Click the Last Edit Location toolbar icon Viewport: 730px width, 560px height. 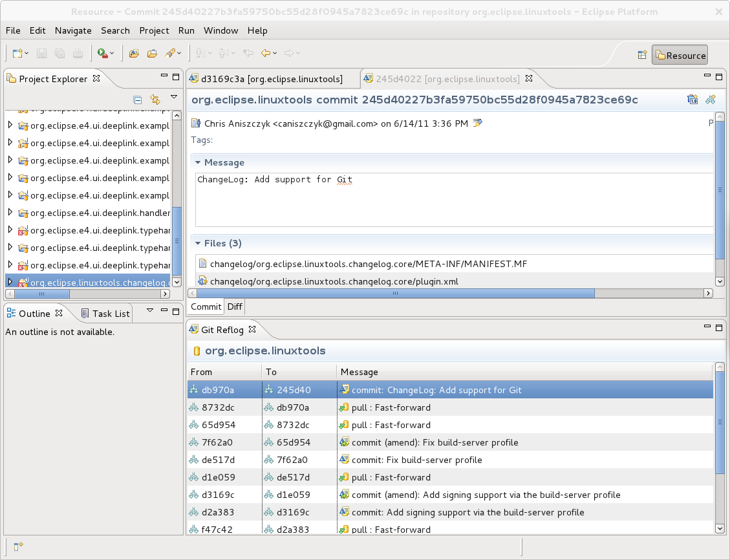point(248,53)
